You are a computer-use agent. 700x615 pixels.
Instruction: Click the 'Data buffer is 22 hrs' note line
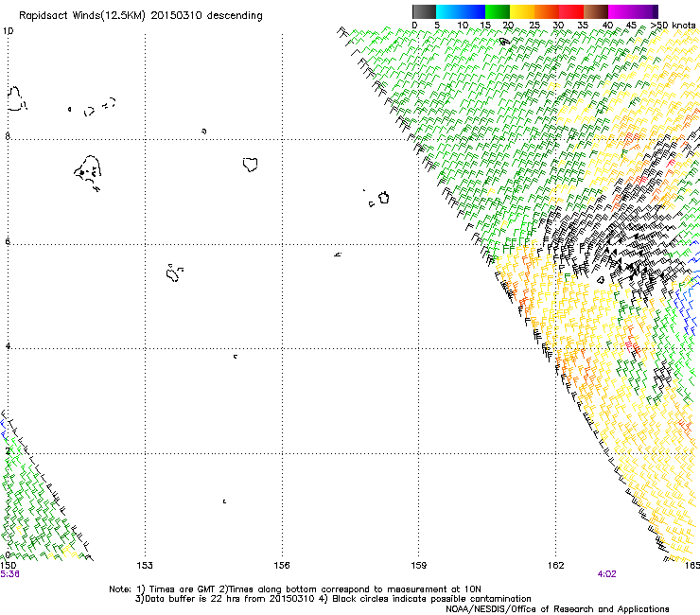click(333, 599)
